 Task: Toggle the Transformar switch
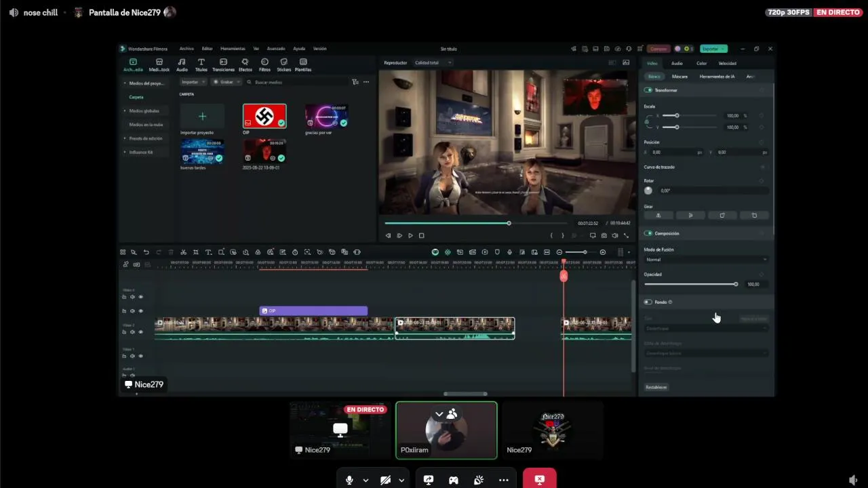tap(648, 90)
